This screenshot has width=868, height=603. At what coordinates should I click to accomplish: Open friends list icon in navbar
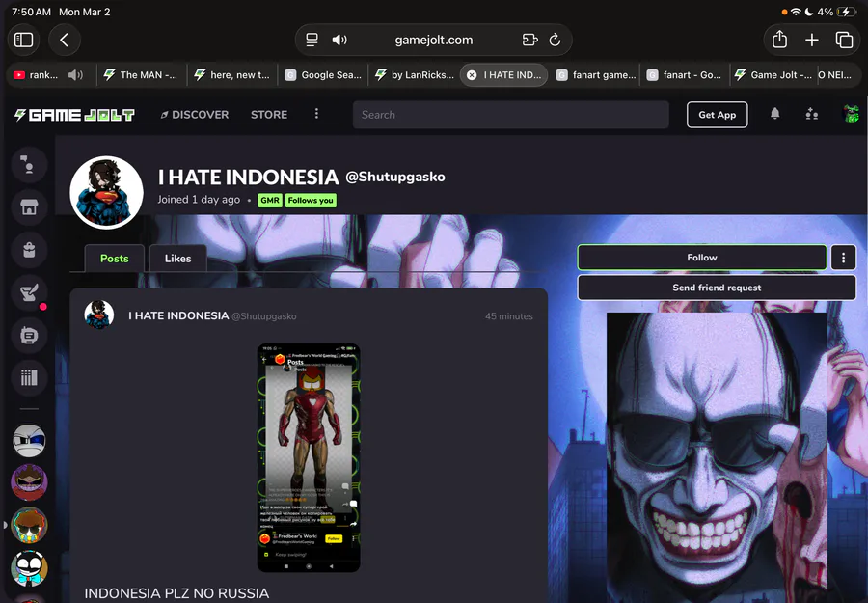coord(811,114)
